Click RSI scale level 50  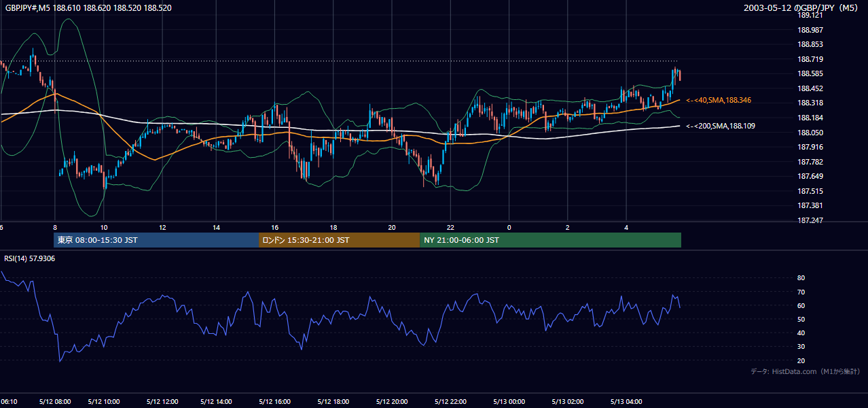coord(801,319)
